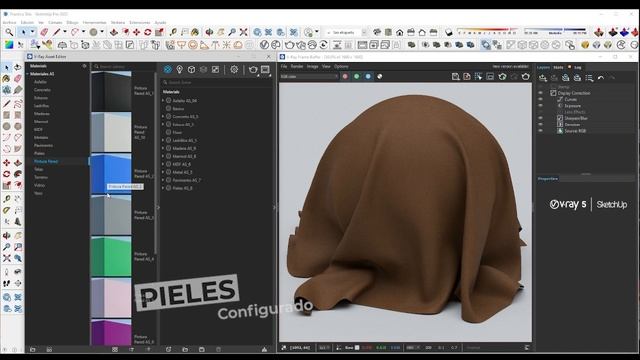
Task: Select the SketchUp Move tool in top toolbar
Action: (x=136, y=32)
